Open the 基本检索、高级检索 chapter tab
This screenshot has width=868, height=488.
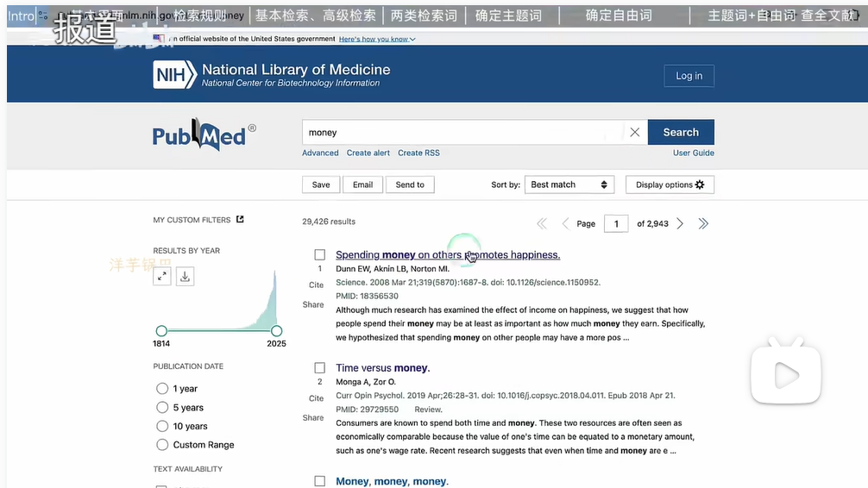click(316, 16)
